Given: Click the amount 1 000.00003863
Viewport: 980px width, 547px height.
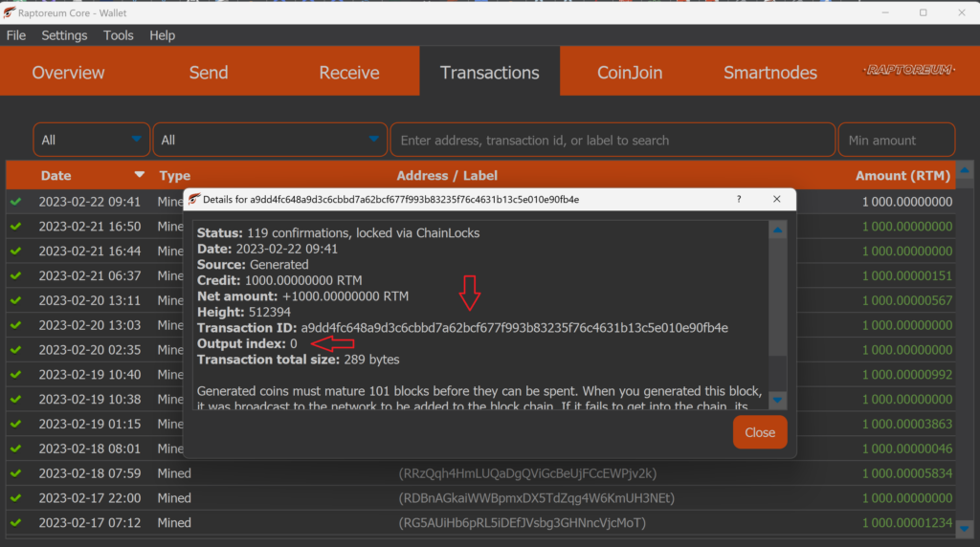Looking at the screenshot, I should pyautogui.click(x=907, y=424).
